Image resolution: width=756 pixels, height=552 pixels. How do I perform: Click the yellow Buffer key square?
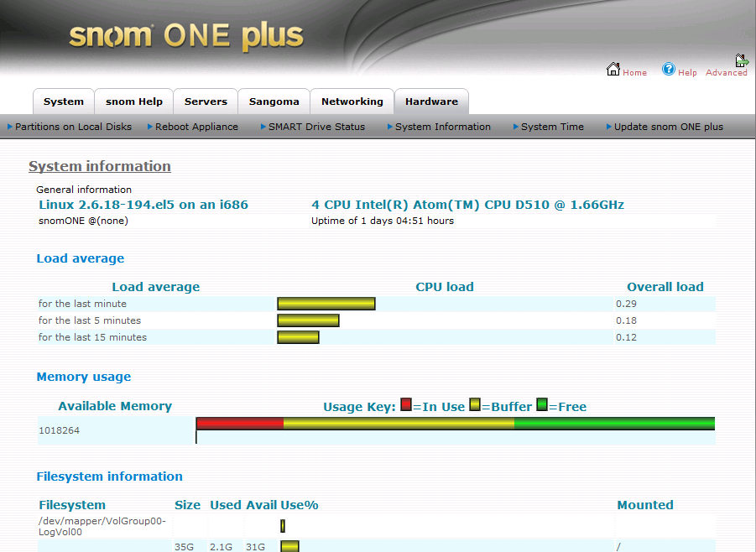click(475, 404)
